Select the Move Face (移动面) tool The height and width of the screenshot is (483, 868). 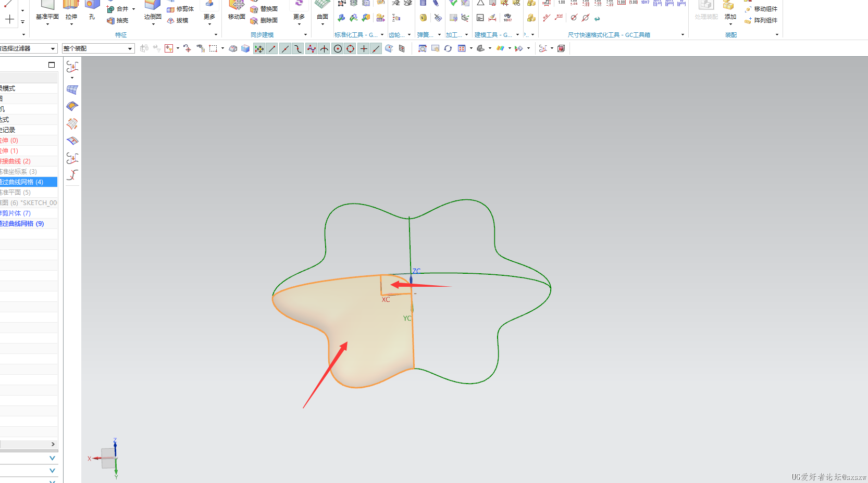237,10
